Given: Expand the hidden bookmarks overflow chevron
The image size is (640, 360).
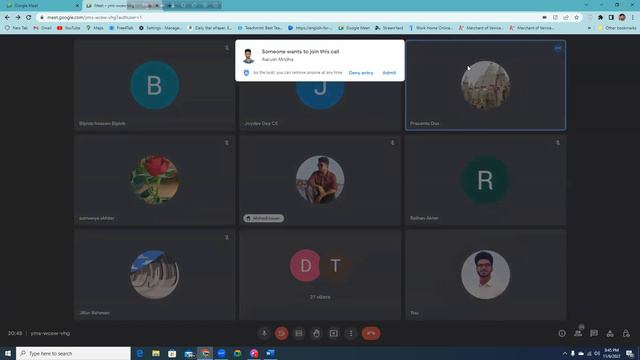Looking at the screenshot, I should (589, 28).
